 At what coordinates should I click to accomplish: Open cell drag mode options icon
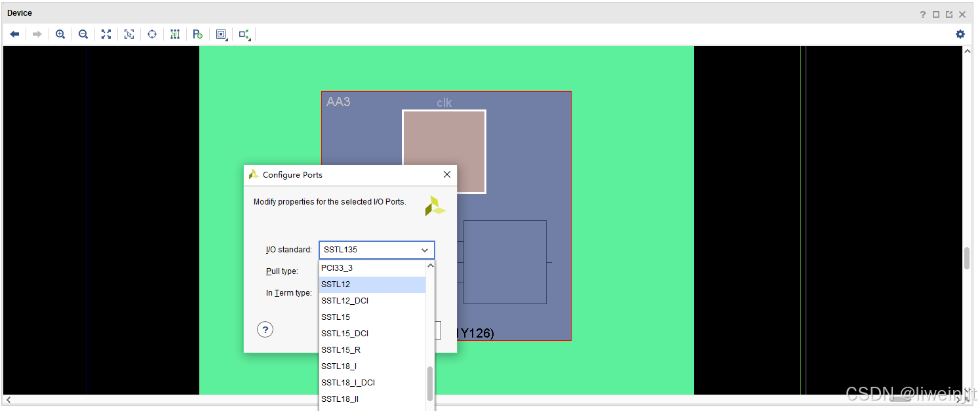pyautogui.click(x=222, y=34)
